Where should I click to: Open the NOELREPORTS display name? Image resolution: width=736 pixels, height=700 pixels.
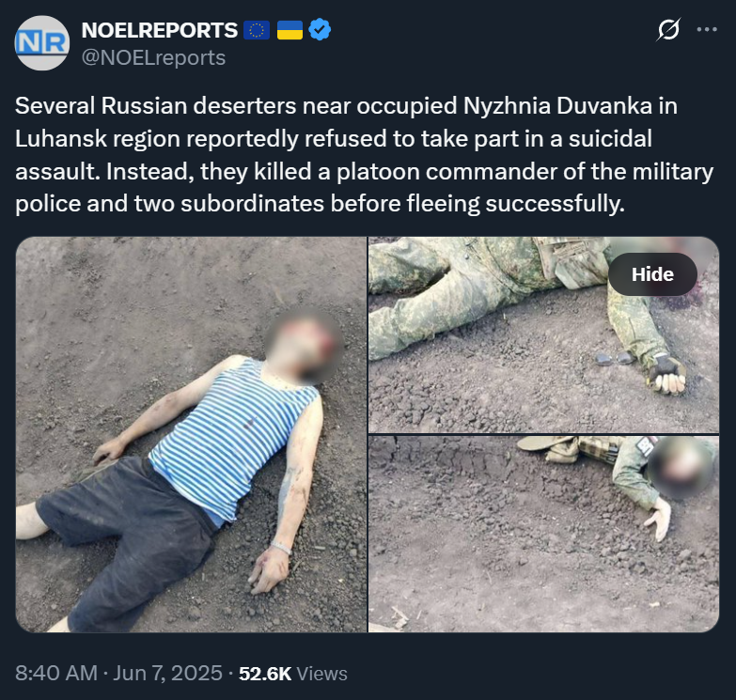coord(160,30)
